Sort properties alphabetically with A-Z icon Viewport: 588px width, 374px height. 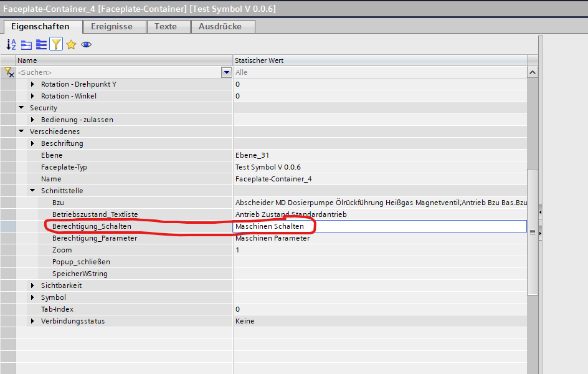11,45
